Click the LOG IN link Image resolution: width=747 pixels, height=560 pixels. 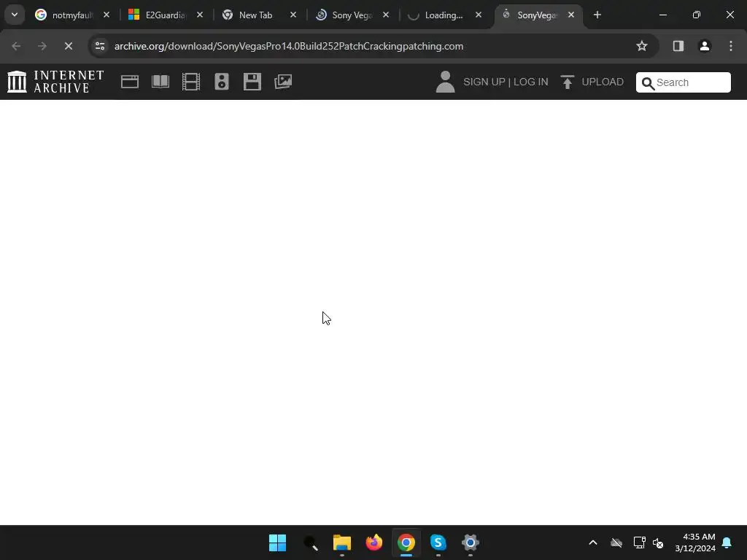pos(531,82)
